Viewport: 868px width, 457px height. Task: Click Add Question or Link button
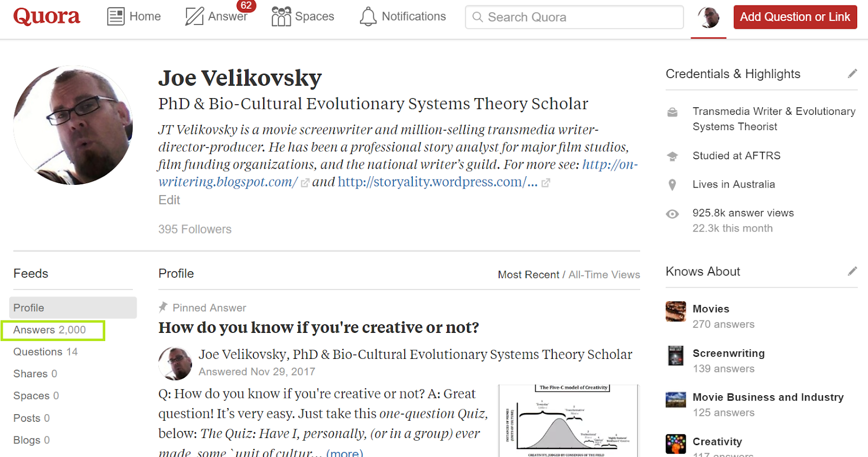point(795,17)
